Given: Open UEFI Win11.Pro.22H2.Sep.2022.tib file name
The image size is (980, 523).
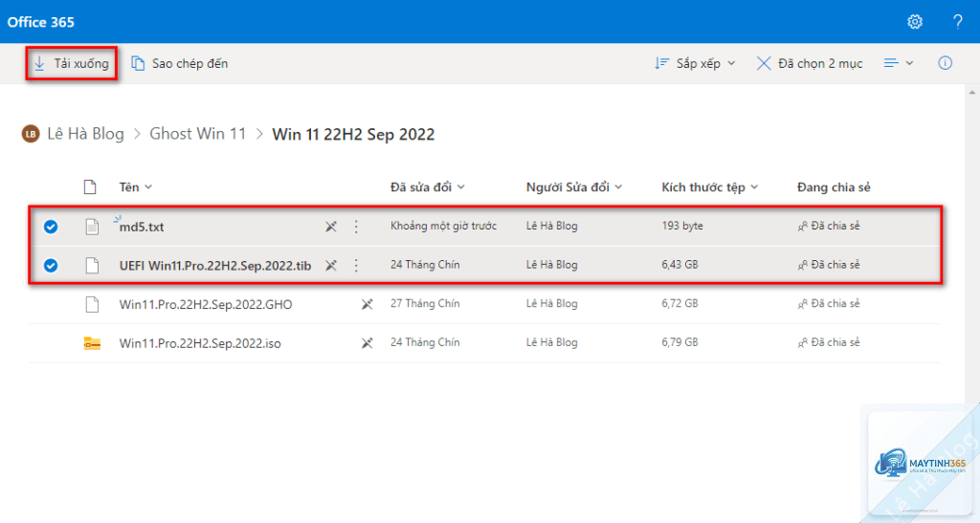Looking at the screenshot, I should pos(215,266).
